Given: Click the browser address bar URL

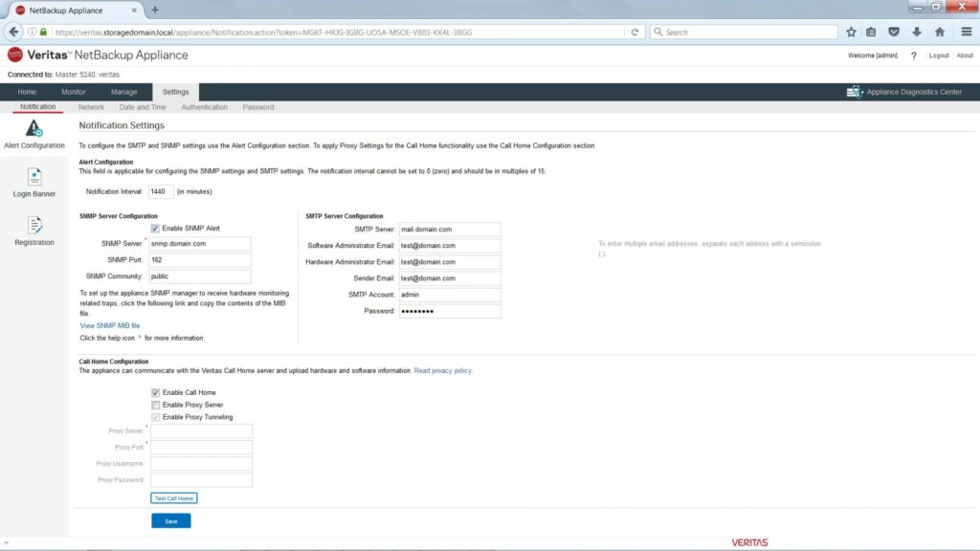Looking at the screenshot, I should point(262,32).
